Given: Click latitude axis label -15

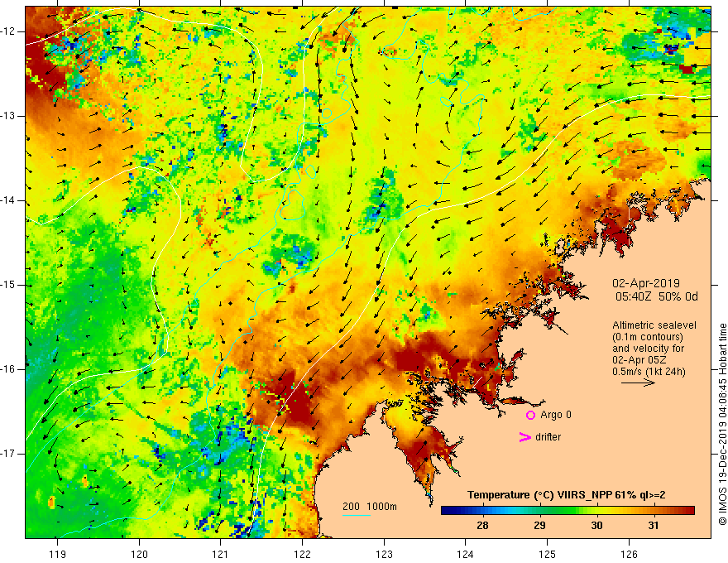Looking at the screenshot, I should (x=8, y=285).
